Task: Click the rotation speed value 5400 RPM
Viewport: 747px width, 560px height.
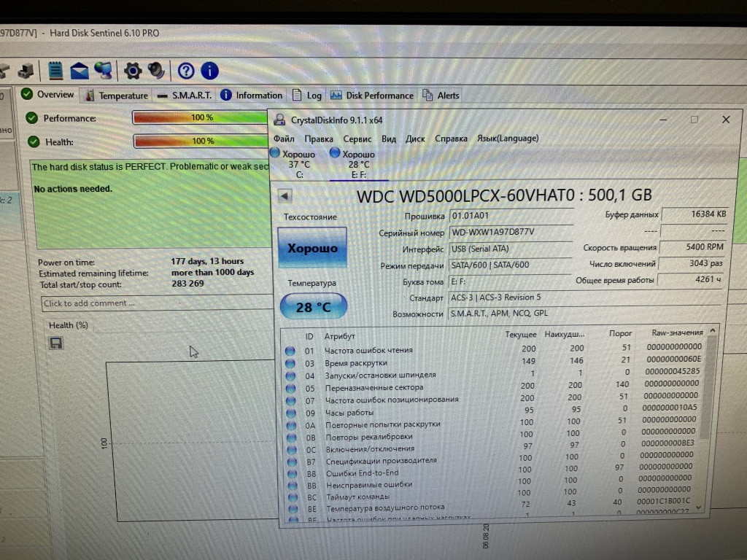Action: click(x=693, y=246)
